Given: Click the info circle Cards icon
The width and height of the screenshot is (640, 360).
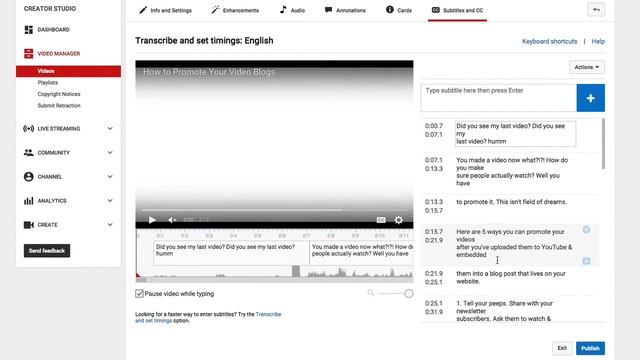Looking at the screenshot, I should (390, 9).
